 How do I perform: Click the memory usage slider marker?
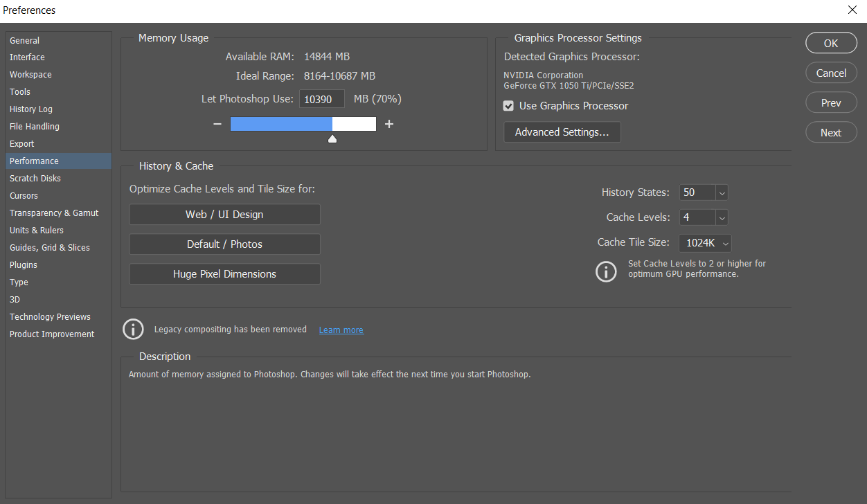pyautogui.click(x=332, y=138)
